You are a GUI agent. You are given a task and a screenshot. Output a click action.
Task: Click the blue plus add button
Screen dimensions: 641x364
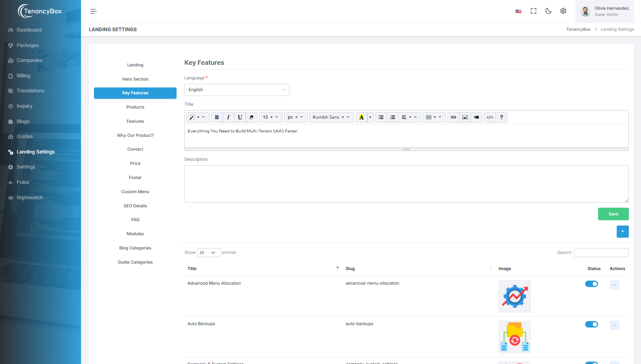click(x=622, y=232)
